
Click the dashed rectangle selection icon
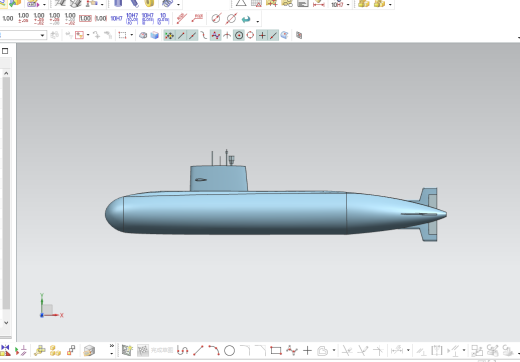(x=122, y=35)
